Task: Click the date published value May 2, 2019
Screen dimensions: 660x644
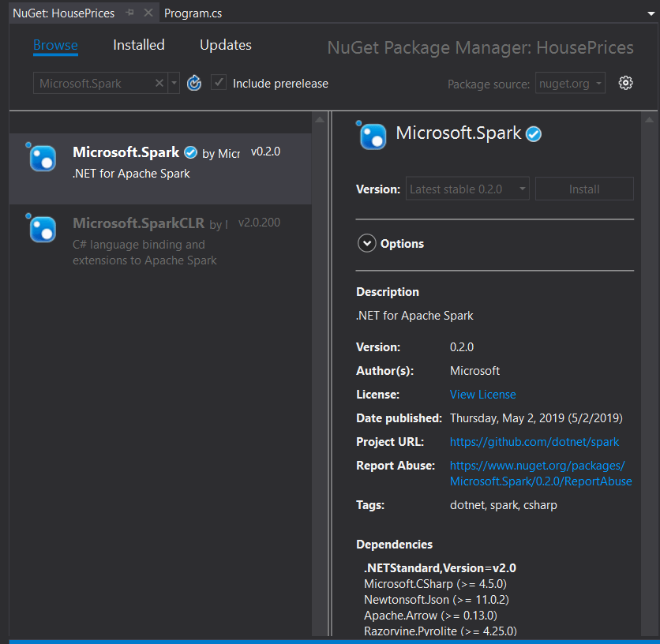Action: tap(536, 418)
